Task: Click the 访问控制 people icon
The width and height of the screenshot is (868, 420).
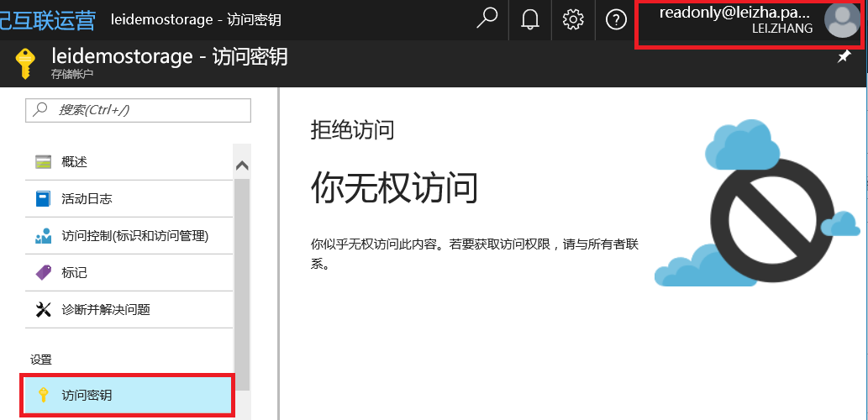Action: [x=43, y=236]
